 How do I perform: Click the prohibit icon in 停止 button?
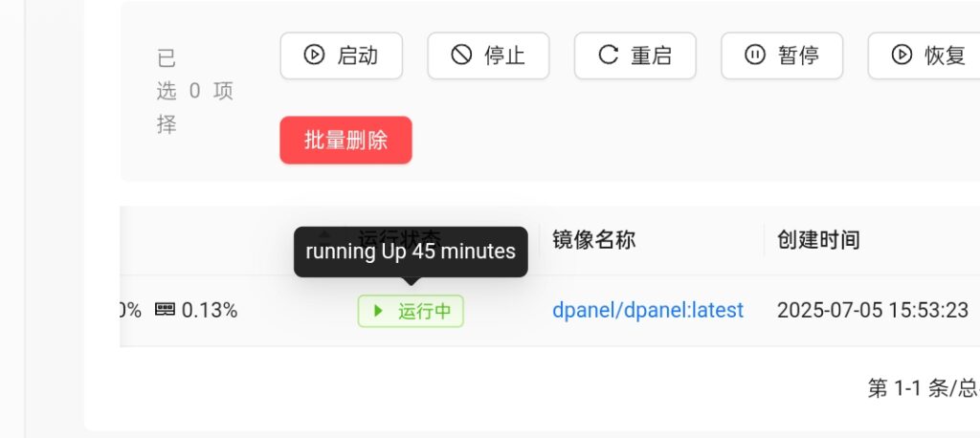point(461,55)
